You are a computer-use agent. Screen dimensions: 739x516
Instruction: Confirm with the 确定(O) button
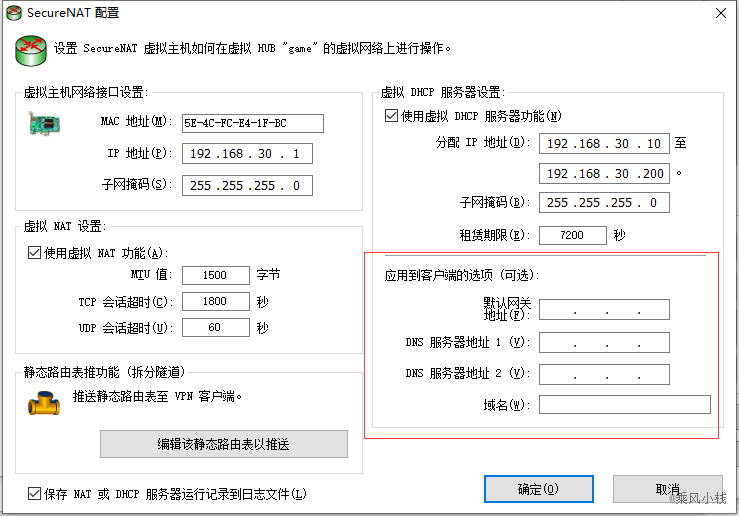tap(538, 489)
